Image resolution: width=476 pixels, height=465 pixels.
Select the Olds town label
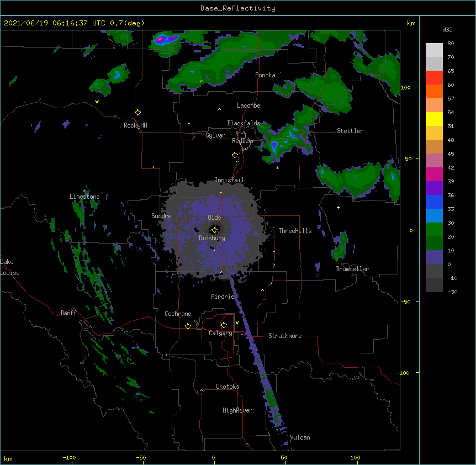click(214, 218)
